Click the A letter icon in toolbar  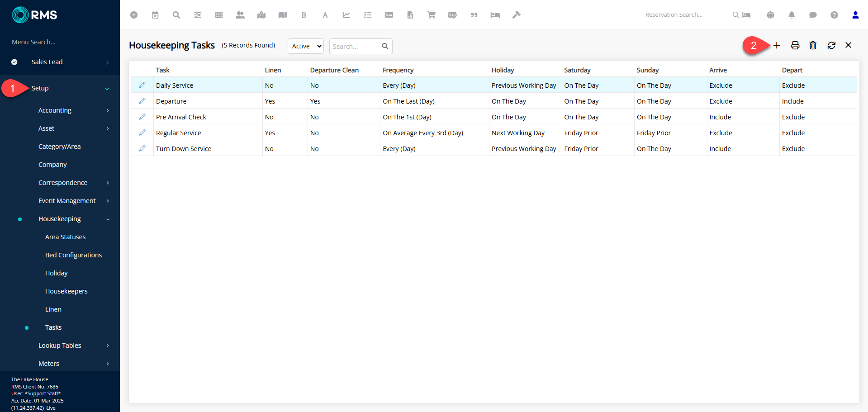(325, 15)
